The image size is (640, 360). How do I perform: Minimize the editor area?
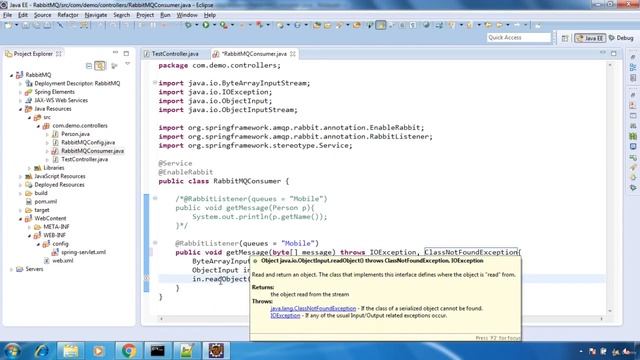click(603, 53)
